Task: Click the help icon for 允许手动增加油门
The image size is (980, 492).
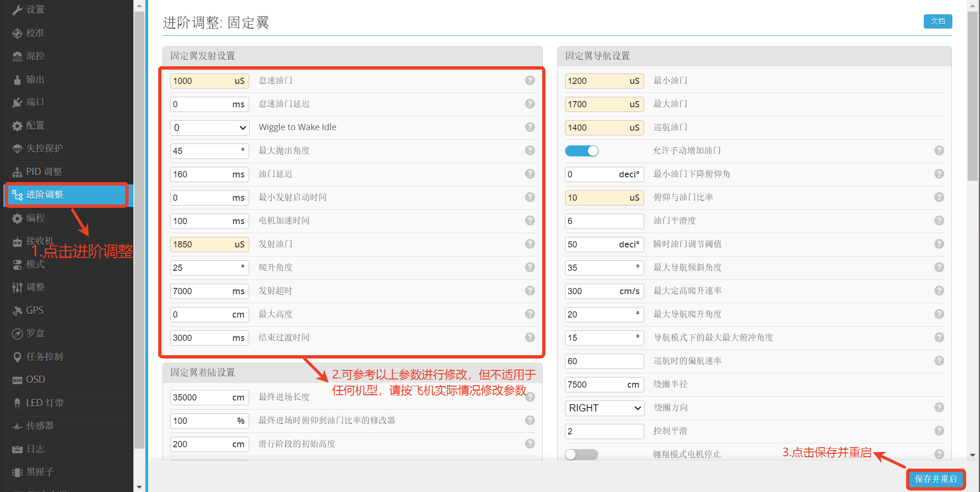Action: point(939,151)
